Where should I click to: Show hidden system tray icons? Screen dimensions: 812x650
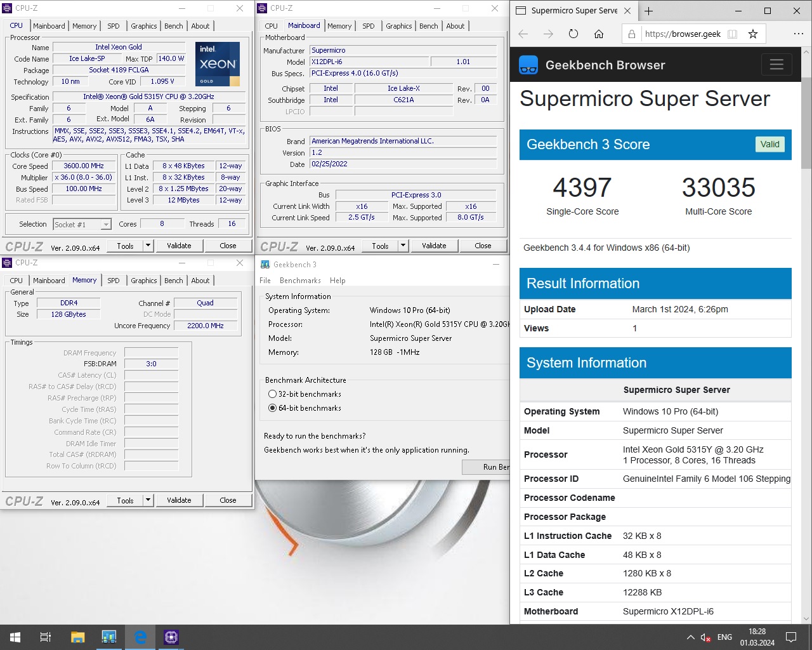click(x=690, y=637)
